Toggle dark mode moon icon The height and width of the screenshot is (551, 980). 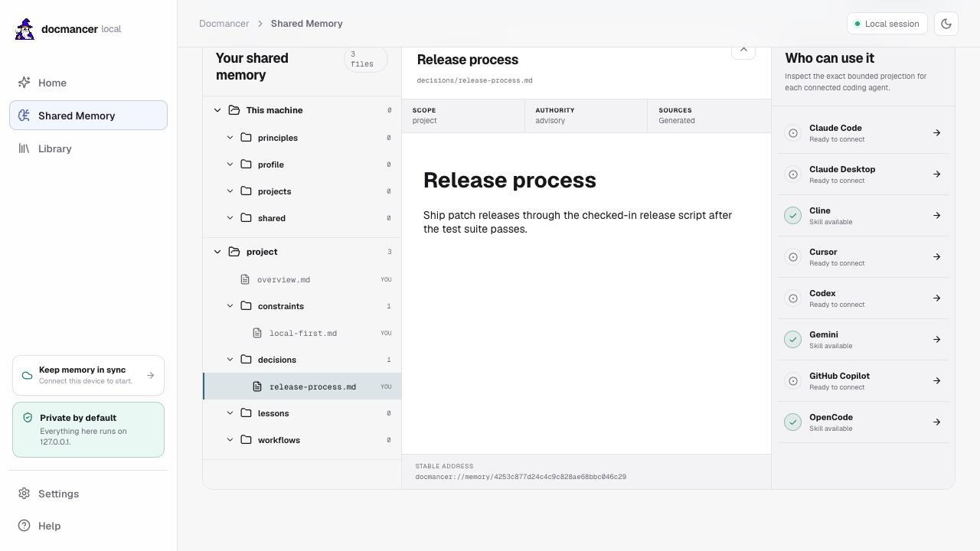946,24
